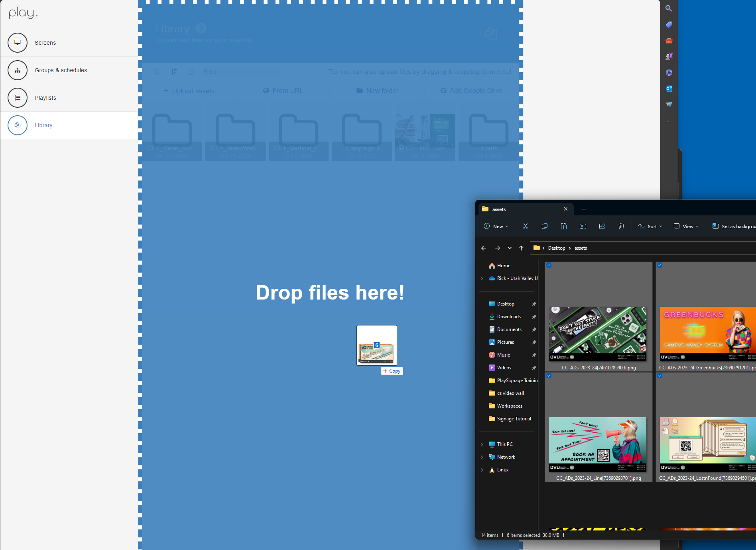Click Set as background button
Viewport: 756px width, 550px height.
coord(734,226)
